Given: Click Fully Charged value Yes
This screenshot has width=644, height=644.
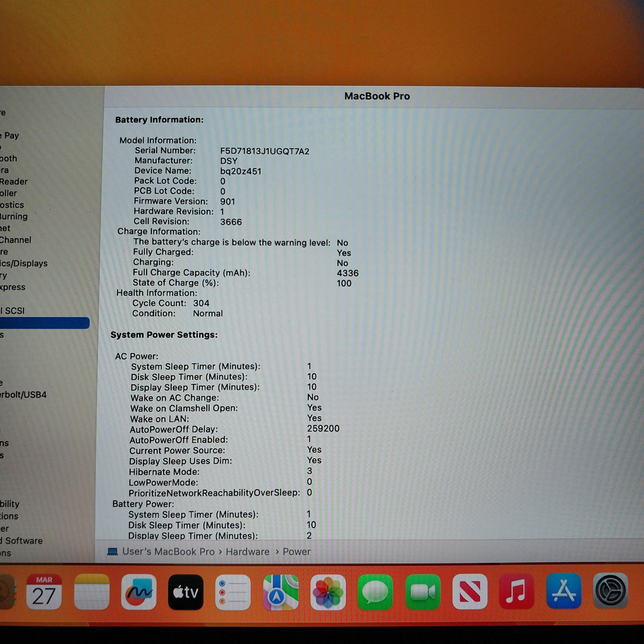Looking at the screenshot, I should click(x=344, y=253).
